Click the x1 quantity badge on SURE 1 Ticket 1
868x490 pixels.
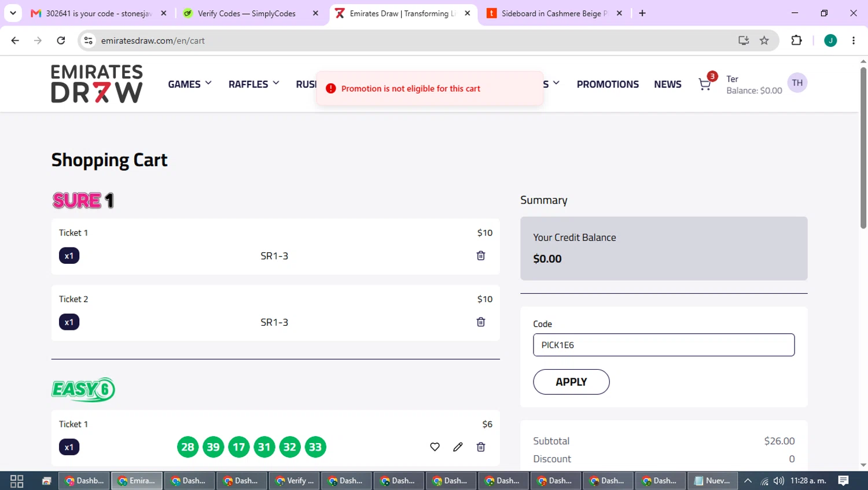tap(69, 256)
